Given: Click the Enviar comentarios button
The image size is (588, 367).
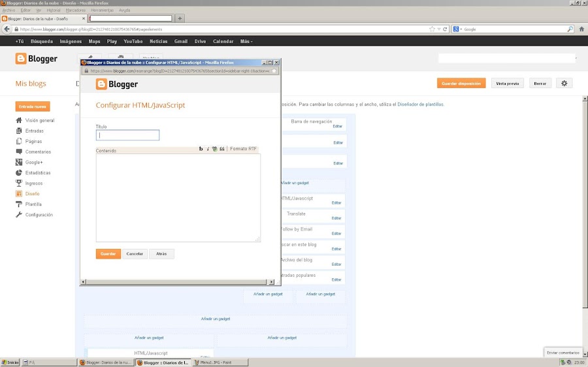Looking at the screenshot, I should [x=563, y=353].
